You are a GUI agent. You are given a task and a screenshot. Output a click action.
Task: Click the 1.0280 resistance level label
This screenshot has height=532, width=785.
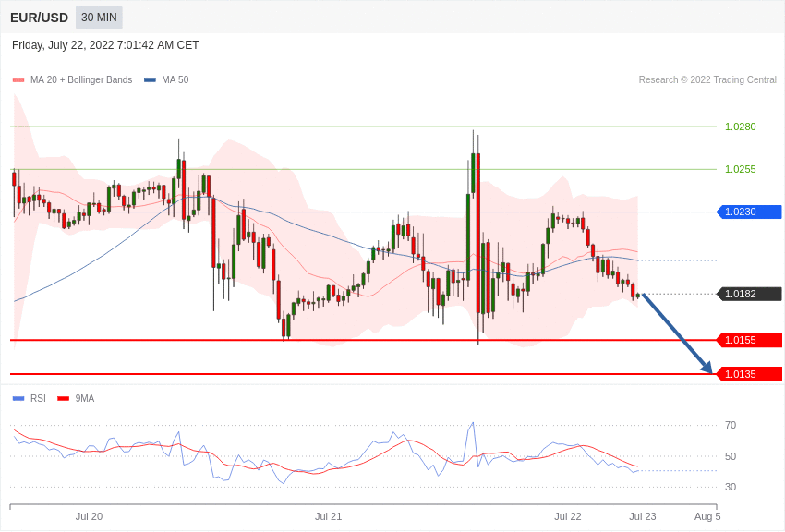(741, 127)
